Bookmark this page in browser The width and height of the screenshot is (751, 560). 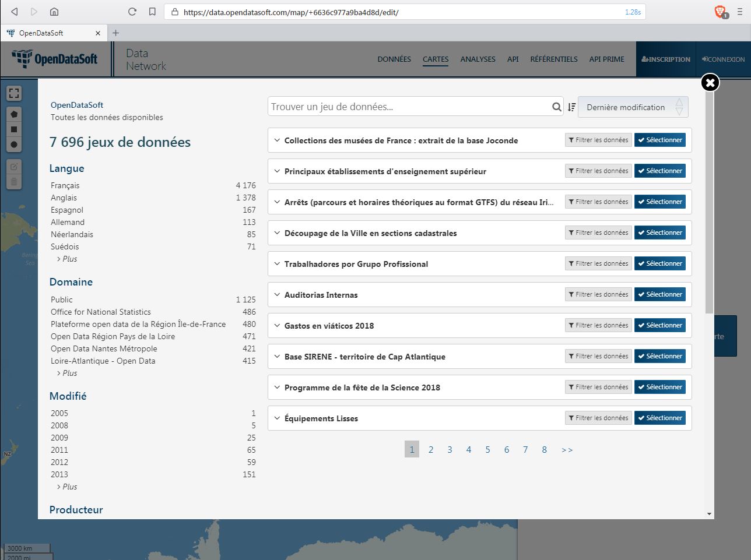(152, 12)
